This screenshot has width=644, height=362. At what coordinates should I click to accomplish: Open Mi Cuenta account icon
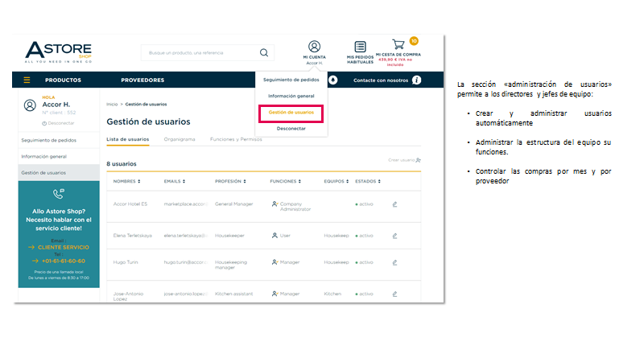click(314, 47)
